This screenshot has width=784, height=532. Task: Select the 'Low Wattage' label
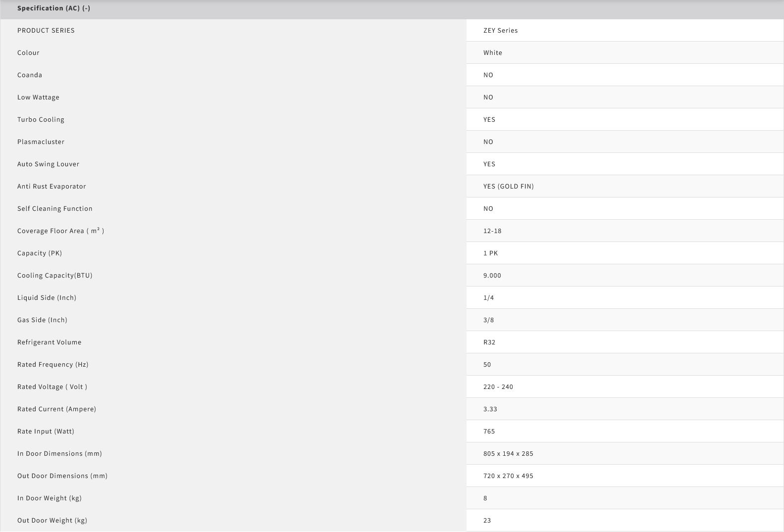tap(38, 97)
